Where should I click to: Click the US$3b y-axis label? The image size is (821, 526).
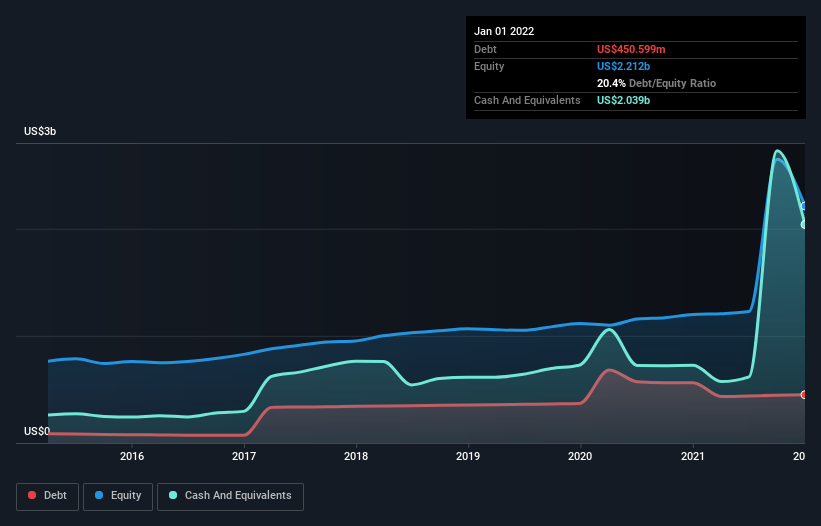click(x=40, y=131)
